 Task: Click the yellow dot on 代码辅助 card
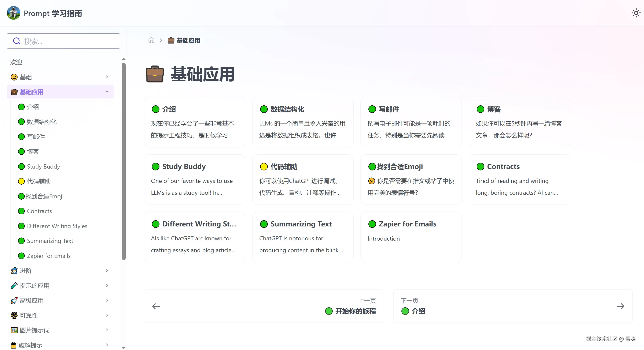pos(264,166)
